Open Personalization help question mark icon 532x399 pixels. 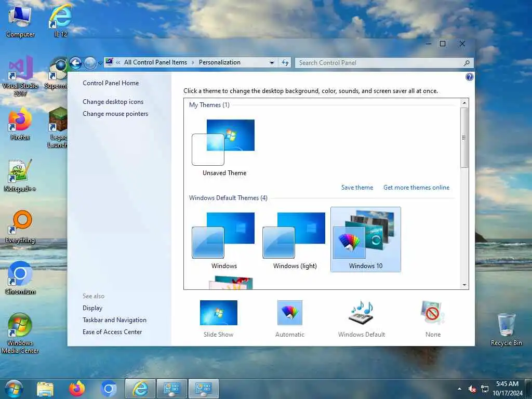469,77
